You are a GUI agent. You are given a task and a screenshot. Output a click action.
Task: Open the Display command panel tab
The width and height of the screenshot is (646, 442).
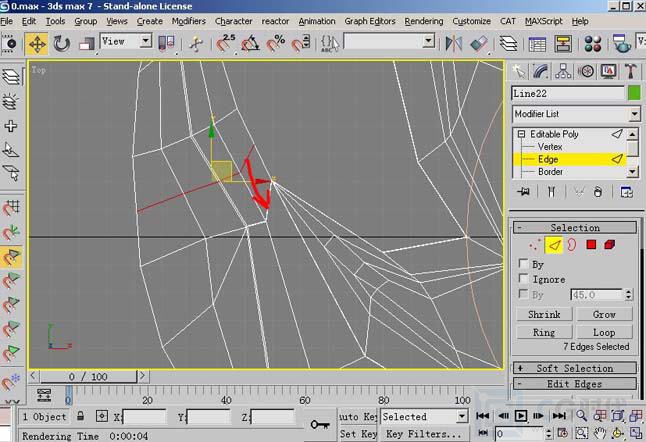pos(608,71)
